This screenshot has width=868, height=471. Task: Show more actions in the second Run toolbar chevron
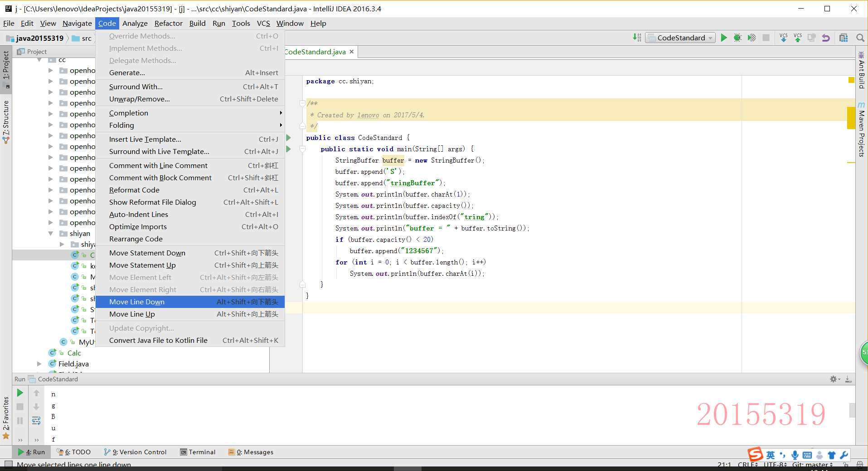[x=36, y=440]
